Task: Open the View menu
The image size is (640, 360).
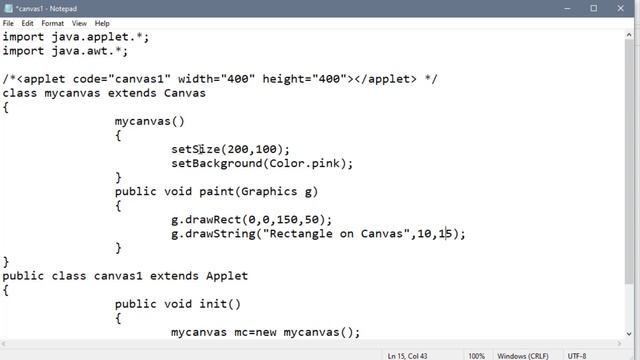Action: click(79, 23)
